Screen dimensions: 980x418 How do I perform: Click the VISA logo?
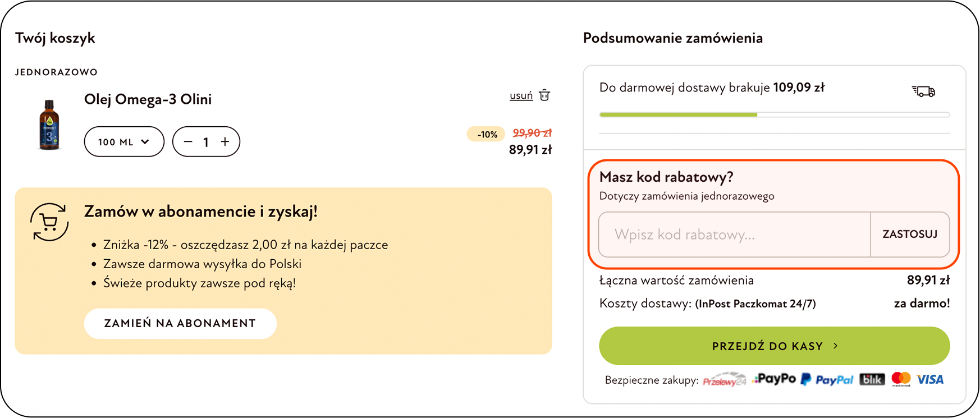(930, 380)
